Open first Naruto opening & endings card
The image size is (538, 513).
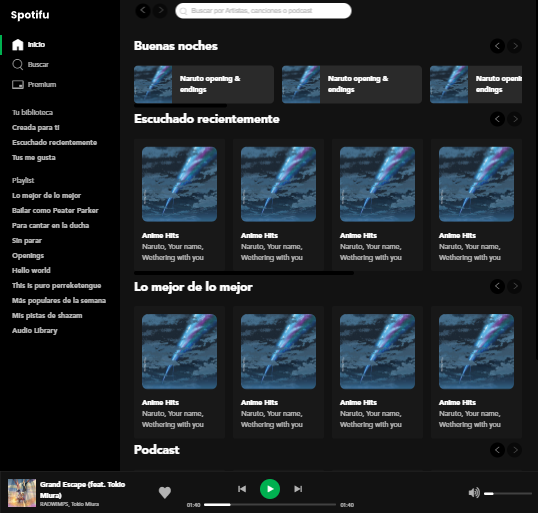click(204, 84)
